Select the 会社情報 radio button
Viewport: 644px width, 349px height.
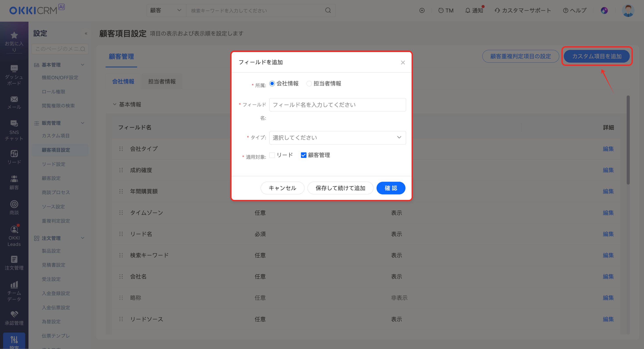point(272,83)
